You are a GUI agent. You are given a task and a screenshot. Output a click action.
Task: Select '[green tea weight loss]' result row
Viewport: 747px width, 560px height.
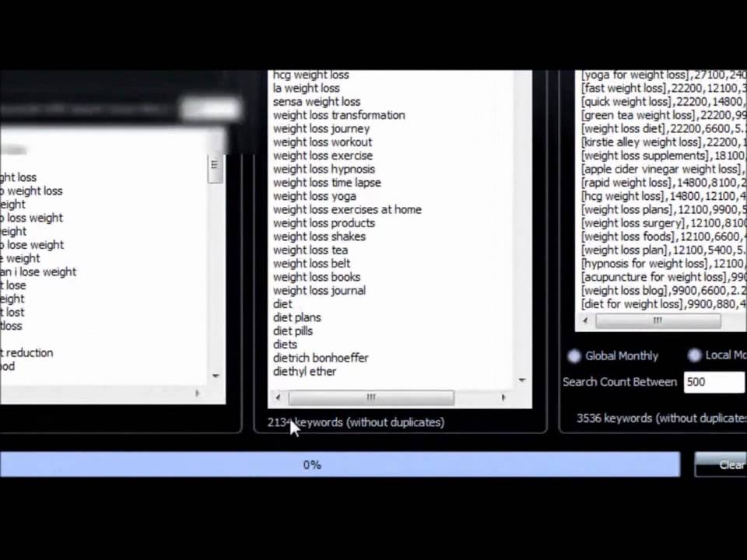(x=664, y=115)
